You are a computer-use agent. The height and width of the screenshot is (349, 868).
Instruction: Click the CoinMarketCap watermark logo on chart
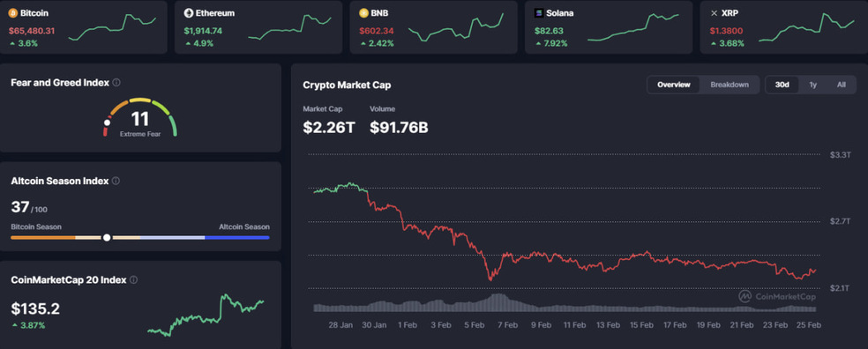(777, 296)
